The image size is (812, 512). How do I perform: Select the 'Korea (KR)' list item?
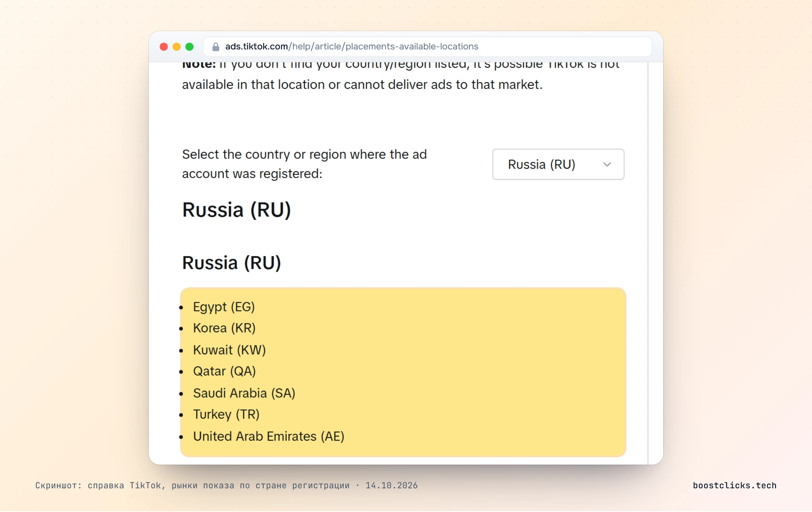pos(224,328)
